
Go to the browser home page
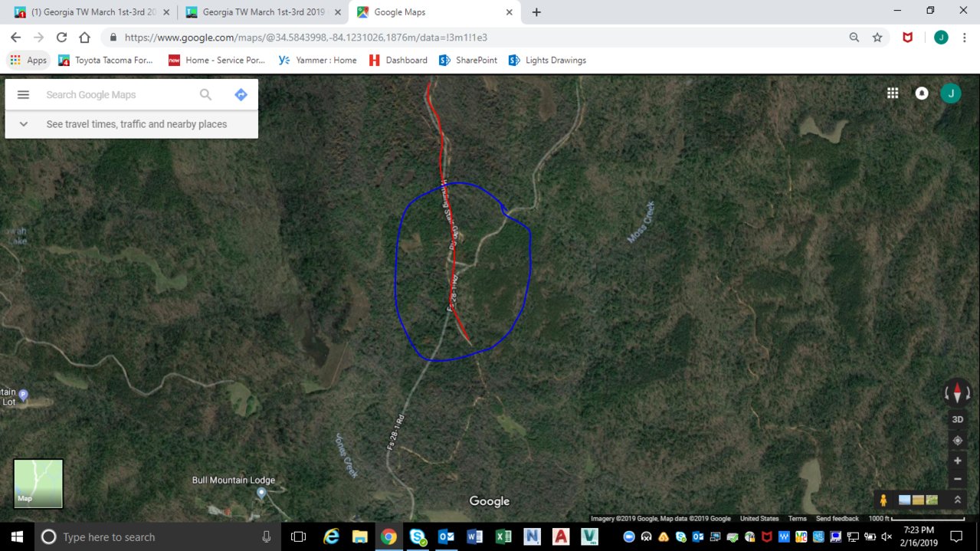tap(84, 37)
